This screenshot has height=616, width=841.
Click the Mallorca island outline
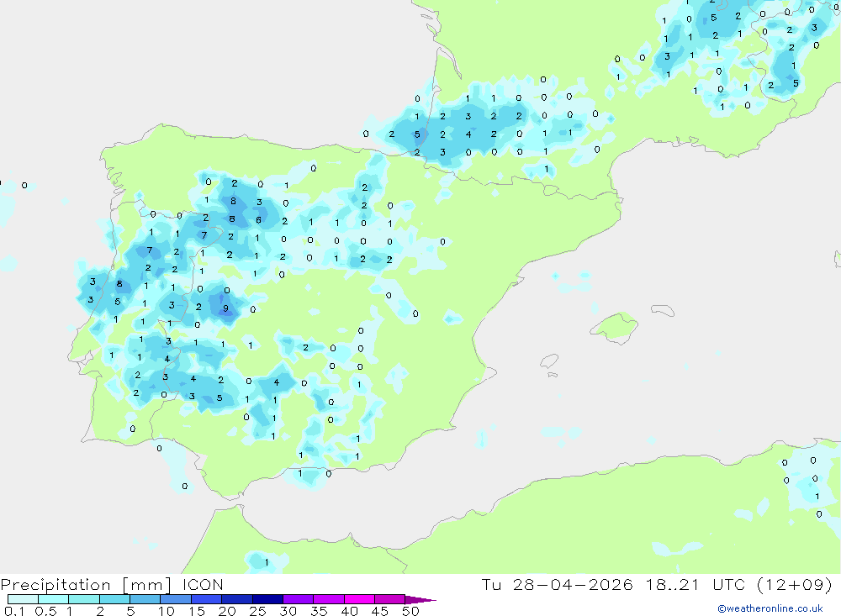[614, 327]
